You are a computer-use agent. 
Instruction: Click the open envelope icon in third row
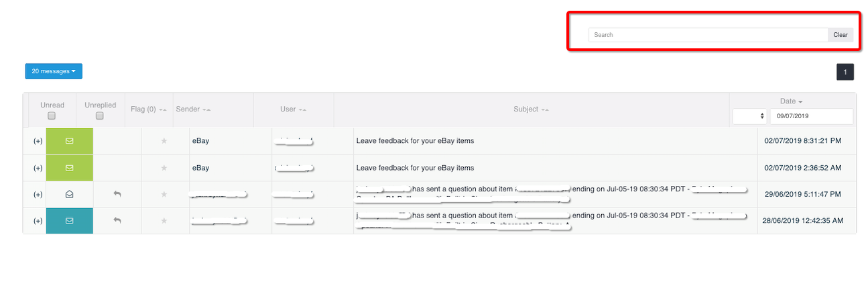click(x=69, y=194)
